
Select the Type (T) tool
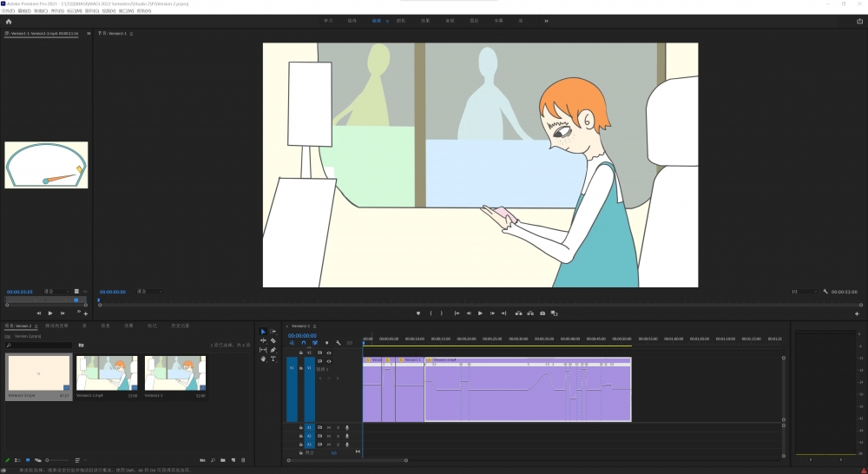pyautogui.click(x=273, y=359)
